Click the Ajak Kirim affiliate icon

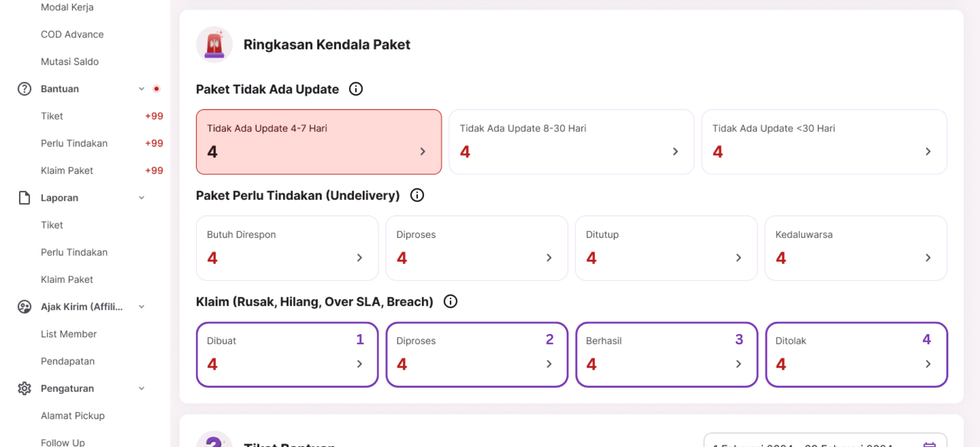click(24, 307)
